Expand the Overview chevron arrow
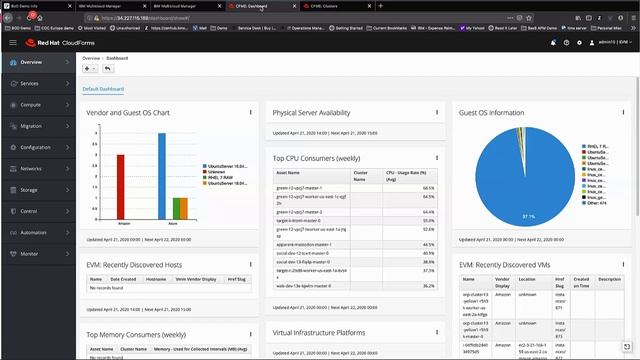This screenshot has height=360, width=640. [x=67, y=62]
